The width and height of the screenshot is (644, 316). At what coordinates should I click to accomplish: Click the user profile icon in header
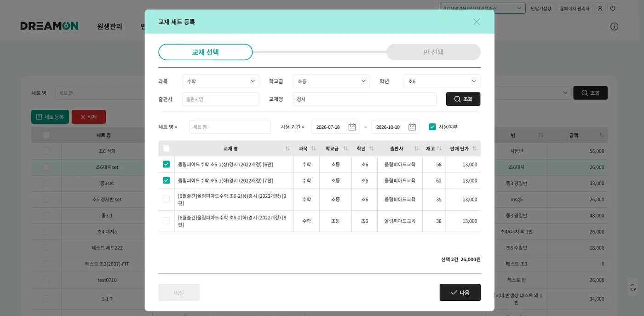pos(600,8)
